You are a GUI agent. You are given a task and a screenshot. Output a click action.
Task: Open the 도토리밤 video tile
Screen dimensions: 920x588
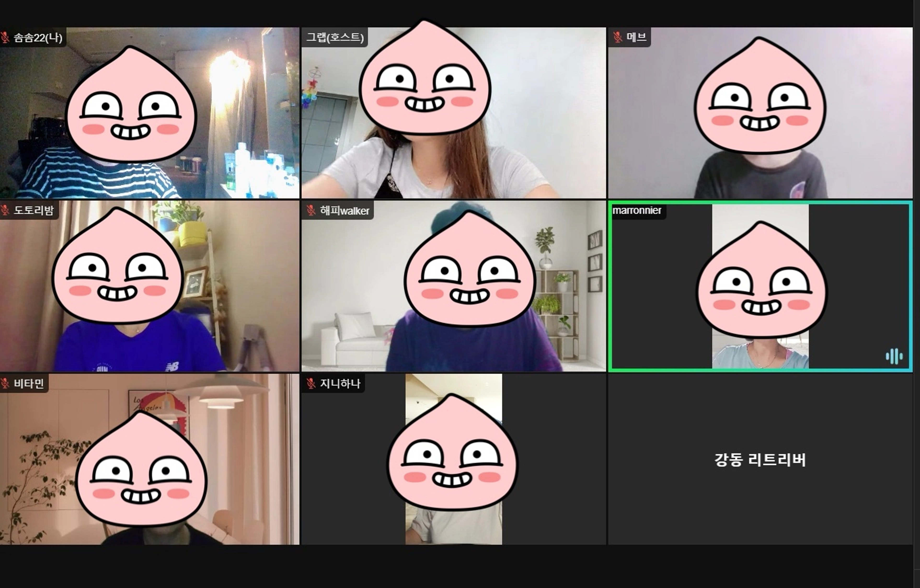pyautogui.click(x=149, y=286)
